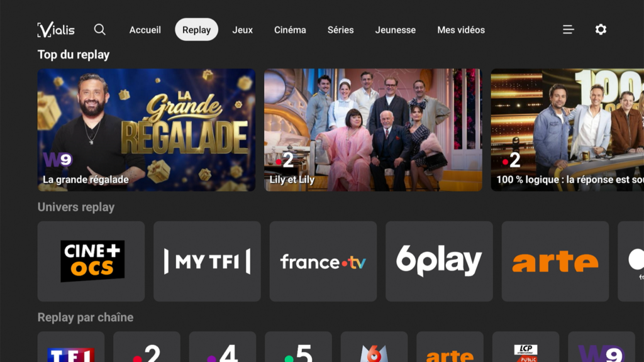Open the LCP Public Sénat channel tile

click(526, 347)
